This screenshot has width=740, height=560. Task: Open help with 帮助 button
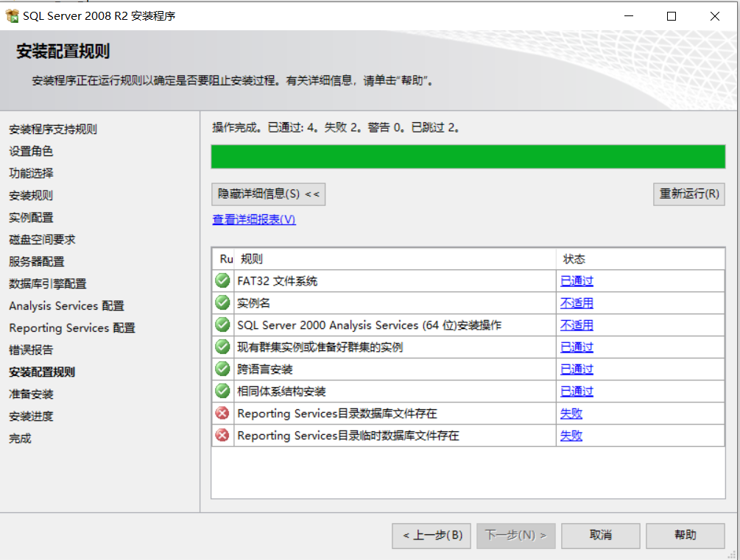click(686, 536)
